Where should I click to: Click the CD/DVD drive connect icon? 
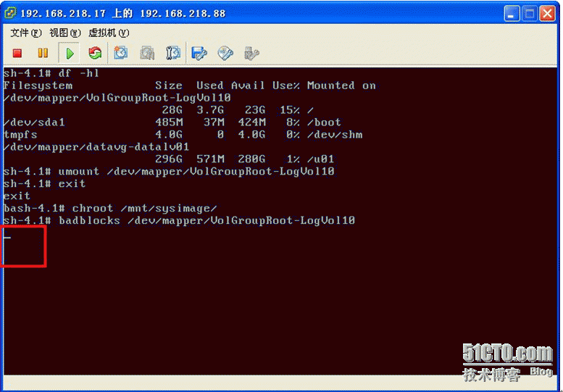(x=225, y=53)
